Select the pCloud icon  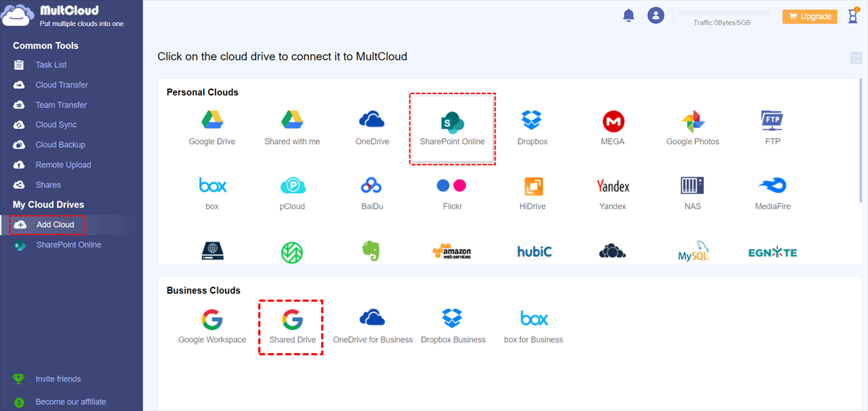click(x=292, y=192)
